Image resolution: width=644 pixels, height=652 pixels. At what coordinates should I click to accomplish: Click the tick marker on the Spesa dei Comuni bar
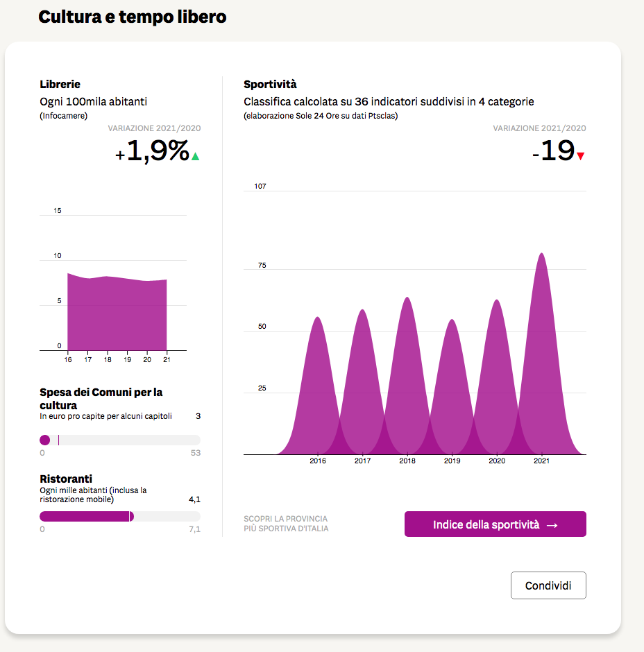click(x=59, y=440)
